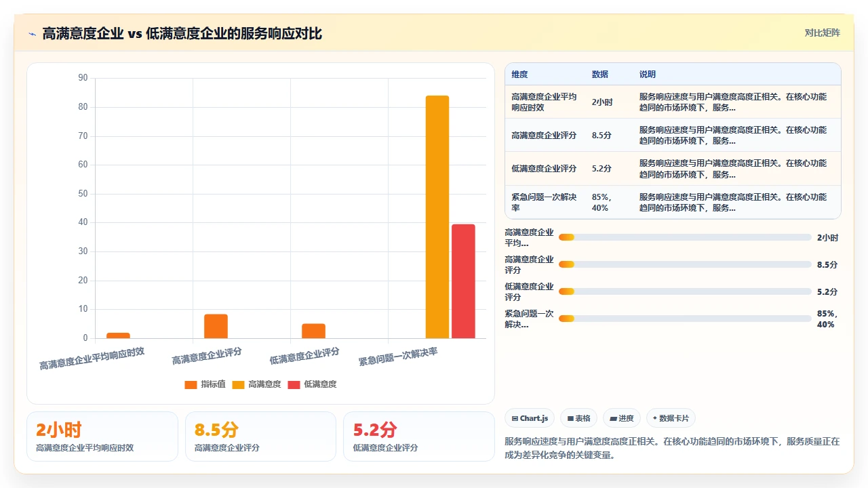Click the 表格 tag icon

coord(571,419)
